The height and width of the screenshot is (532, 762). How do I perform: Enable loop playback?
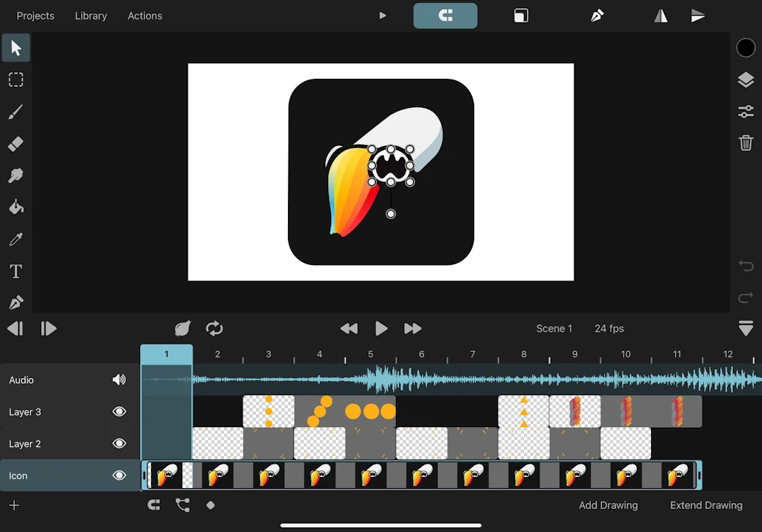214,328
